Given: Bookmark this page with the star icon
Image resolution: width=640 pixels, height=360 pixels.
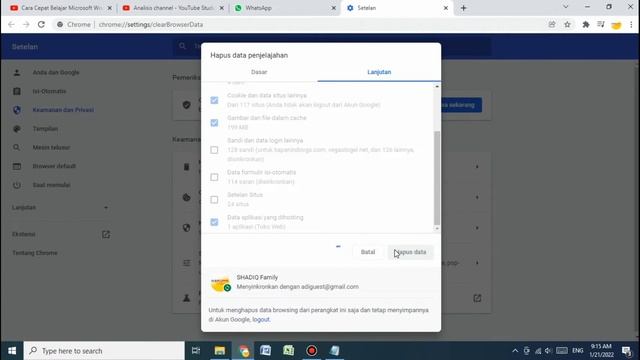Looking at the screenshot, I should [x=567, y=24].
